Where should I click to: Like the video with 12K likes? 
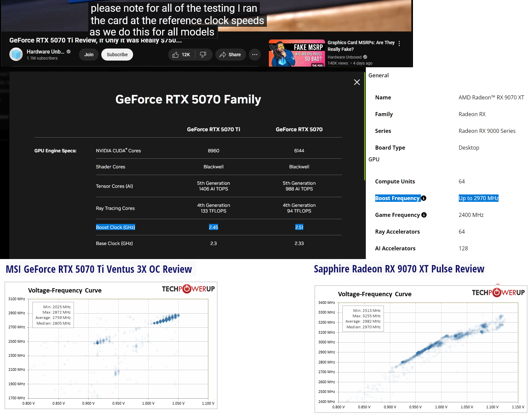tap(181, 55)
